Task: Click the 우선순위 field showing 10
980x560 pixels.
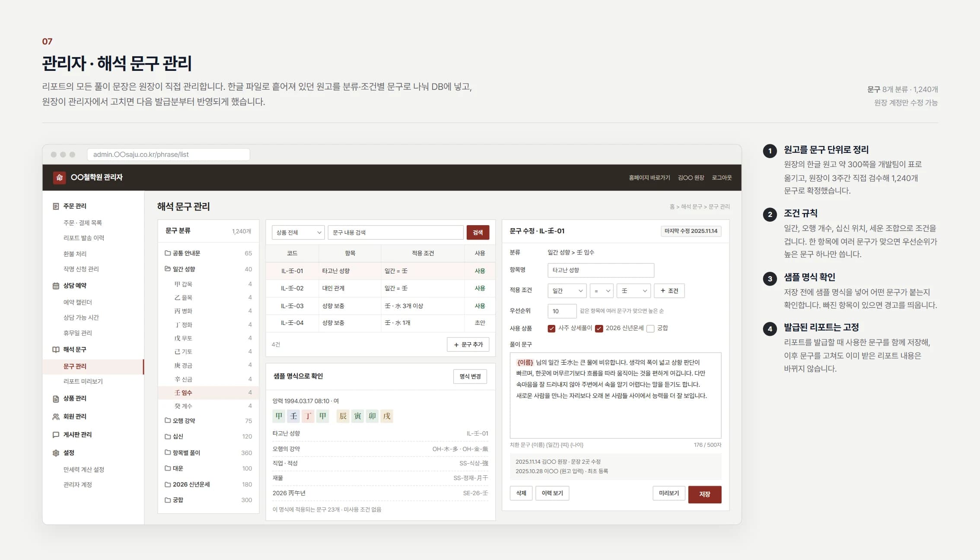Action: (x=562, y=311)
